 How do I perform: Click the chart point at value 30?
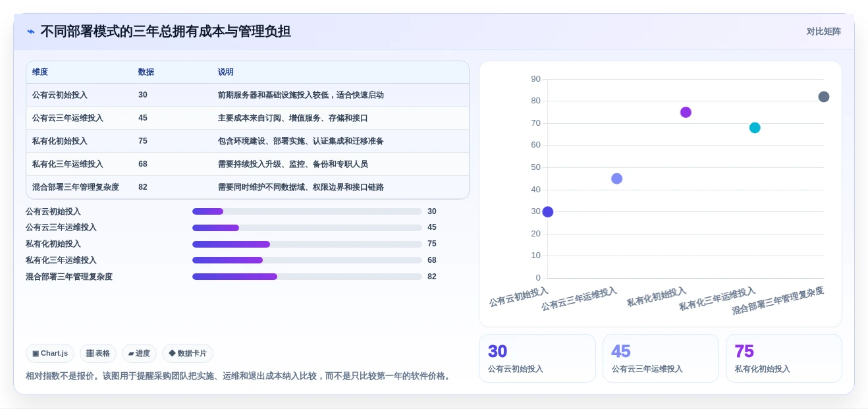[x=547, y=211]
